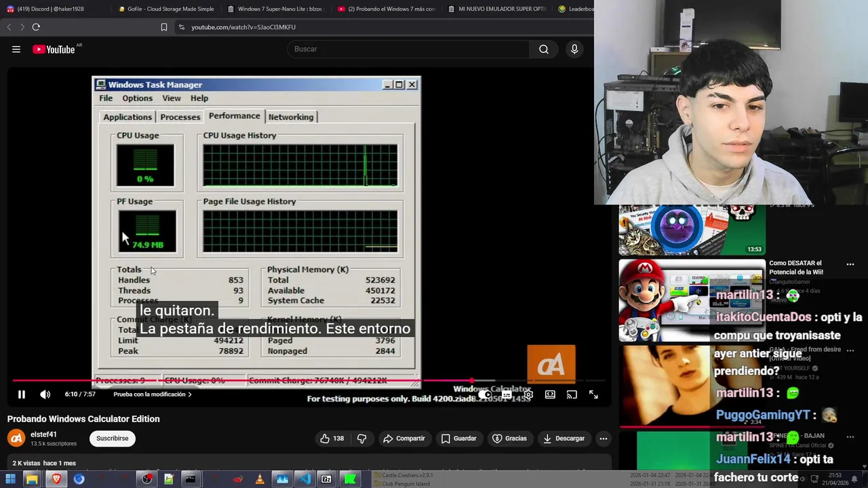This screenshot has height=488, width=868.
Task: Open the 13:53 suggested video thumbnail
Action: [692, 230]
